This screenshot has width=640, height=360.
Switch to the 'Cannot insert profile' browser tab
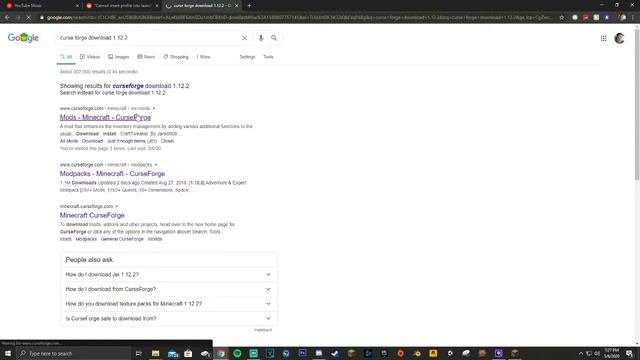(x=122, y=6)
